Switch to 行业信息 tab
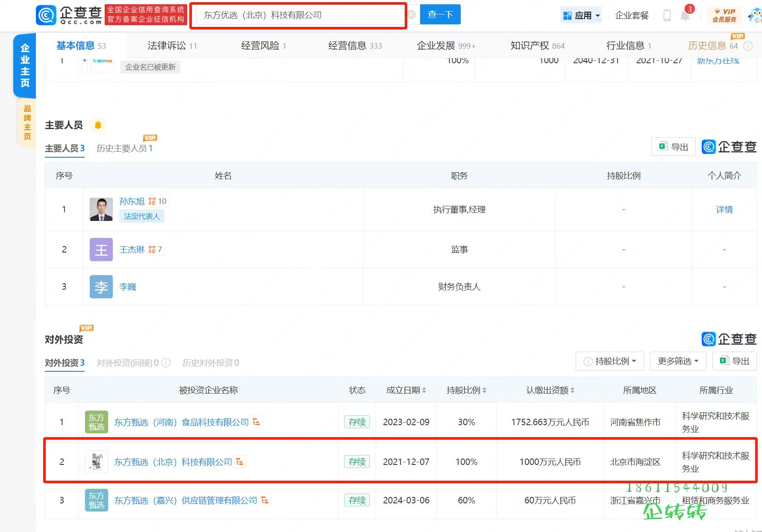The image size is (762, 532). pyautogui.click(x=628, y=46)
